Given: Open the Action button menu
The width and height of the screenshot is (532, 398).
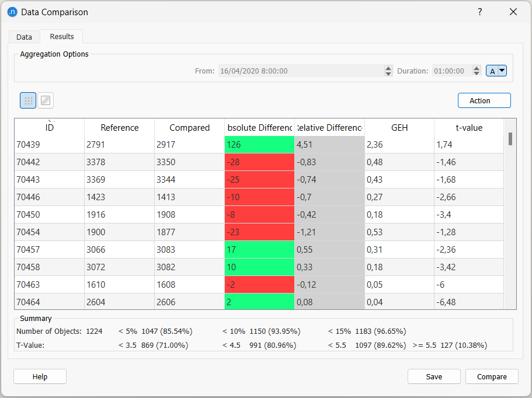Looking at the screenshot, I should pyautogui.click(x=484, y=100).
